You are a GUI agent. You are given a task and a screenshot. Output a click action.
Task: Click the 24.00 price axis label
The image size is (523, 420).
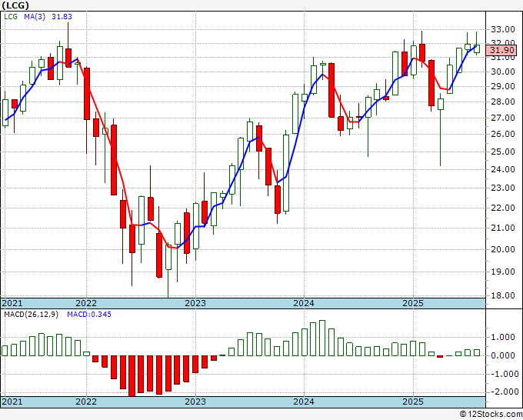(503, 169)
